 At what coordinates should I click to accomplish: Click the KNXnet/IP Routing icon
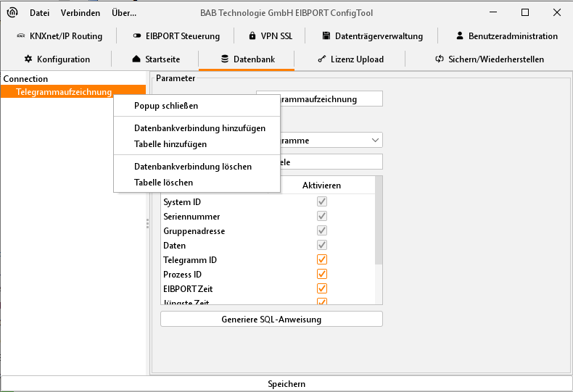pyautogui.click(x=20, y=36)
